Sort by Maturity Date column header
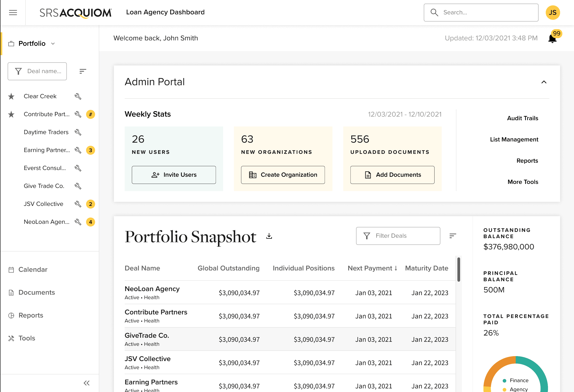 pos(426,268)
